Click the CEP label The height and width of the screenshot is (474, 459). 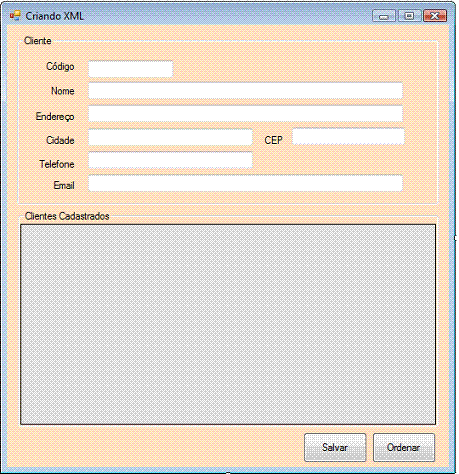click(x=274, y=140)
